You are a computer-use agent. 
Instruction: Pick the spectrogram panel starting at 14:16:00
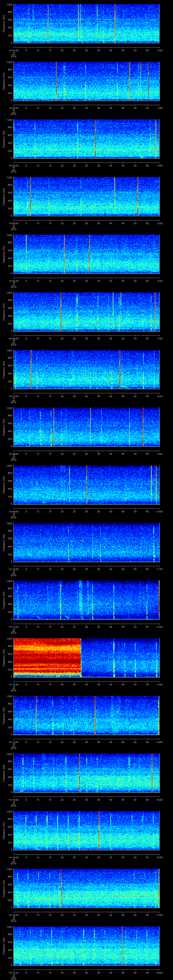[x=86, y=888]
